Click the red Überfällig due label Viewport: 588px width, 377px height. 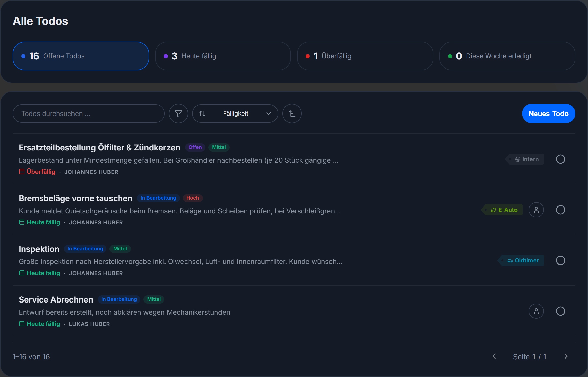point(41,172)
